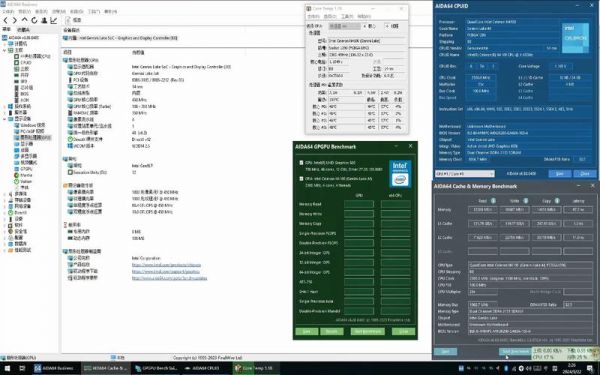The image size is (600, 375).
Task: Click the Intel product page hyperlink
Action: tap(166, 265)
